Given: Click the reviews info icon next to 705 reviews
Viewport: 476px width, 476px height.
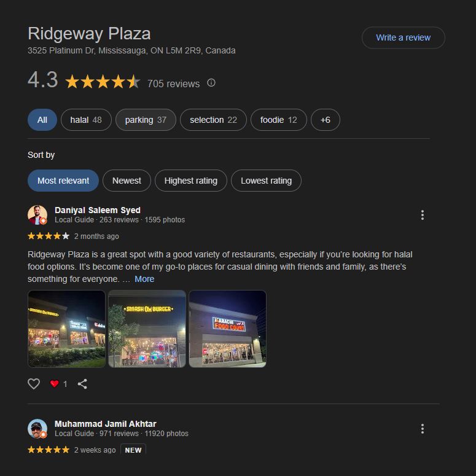Looking at the screenshot, I should [x=211, y=82].
